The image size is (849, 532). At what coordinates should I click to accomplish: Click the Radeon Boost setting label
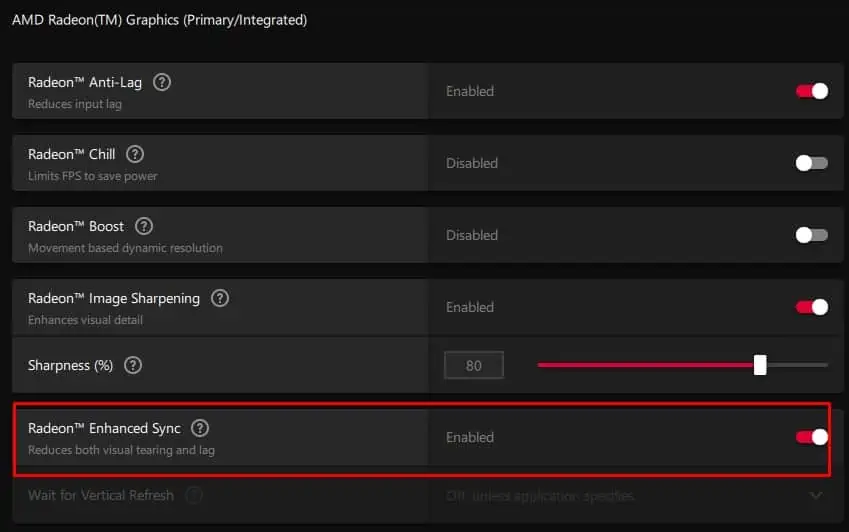click(76, 226)
